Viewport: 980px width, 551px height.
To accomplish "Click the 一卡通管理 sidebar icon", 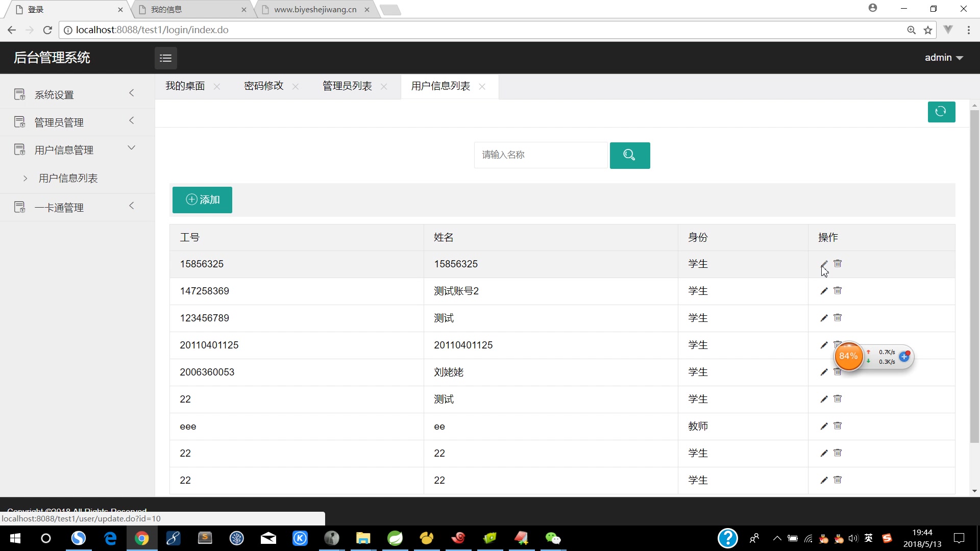I will click(x=19, y=207).
